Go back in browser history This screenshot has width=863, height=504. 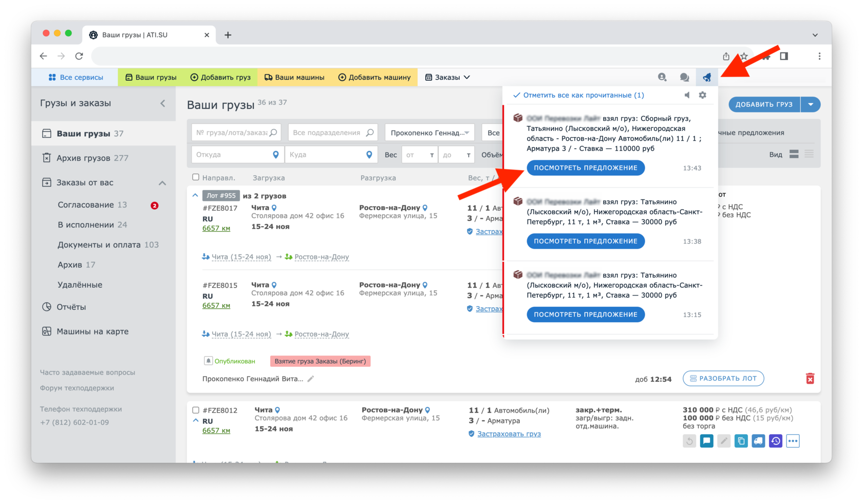[44, 56]
